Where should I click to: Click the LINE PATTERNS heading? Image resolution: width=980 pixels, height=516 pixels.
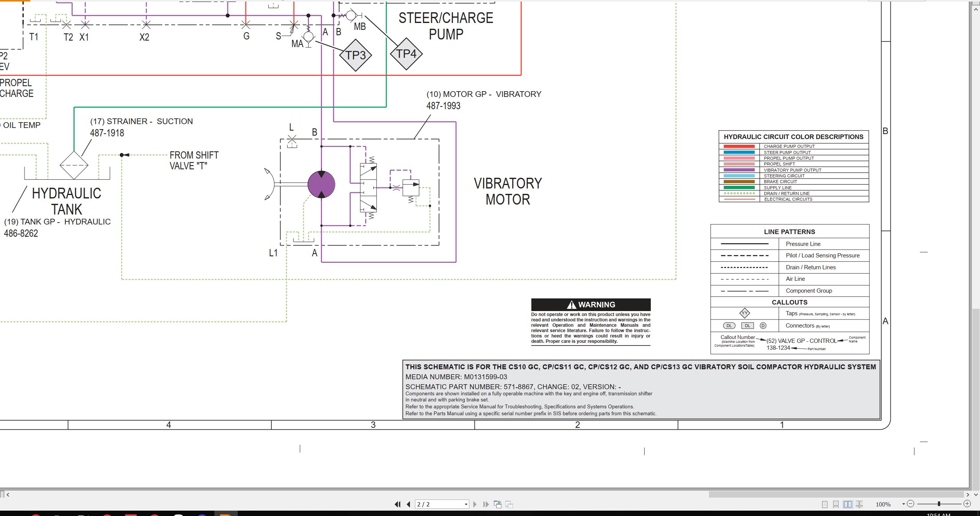point(789,232)
